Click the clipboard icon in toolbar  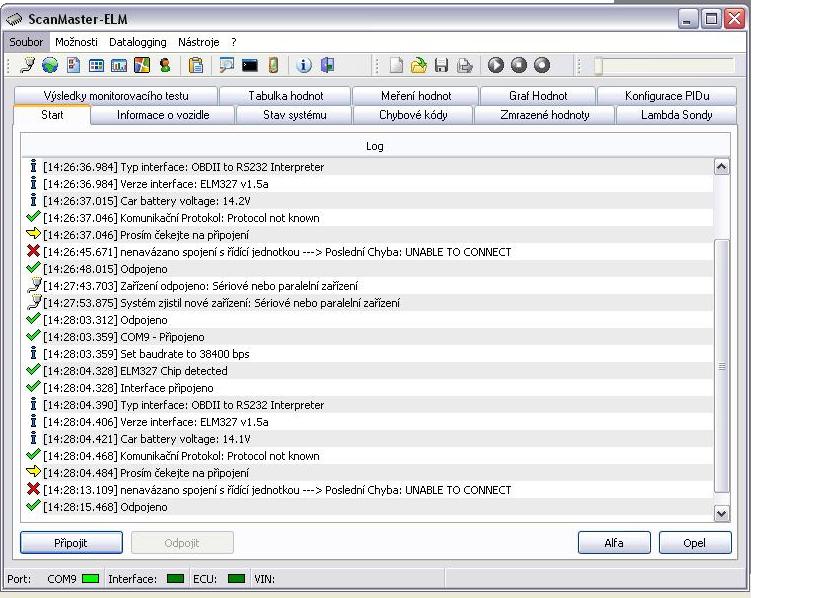click(196, 66)
